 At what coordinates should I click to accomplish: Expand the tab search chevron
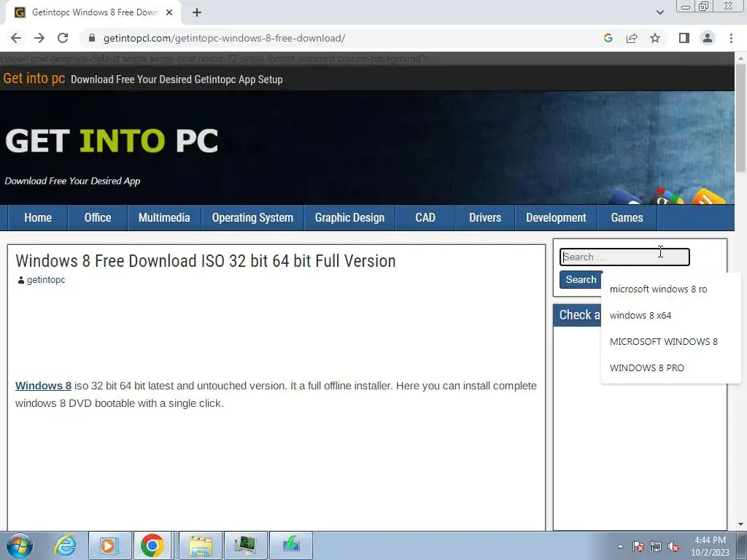[659, 12]
